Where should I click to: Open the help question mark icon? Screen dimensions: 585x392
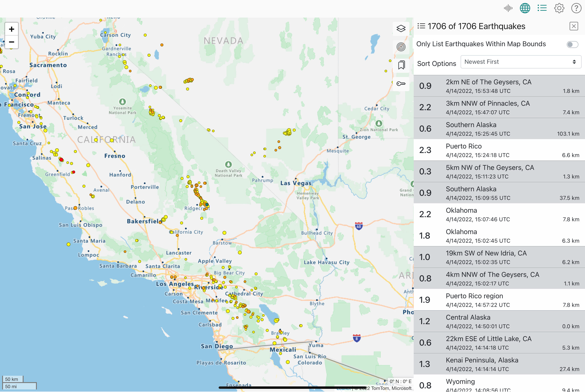coord(576,8)
